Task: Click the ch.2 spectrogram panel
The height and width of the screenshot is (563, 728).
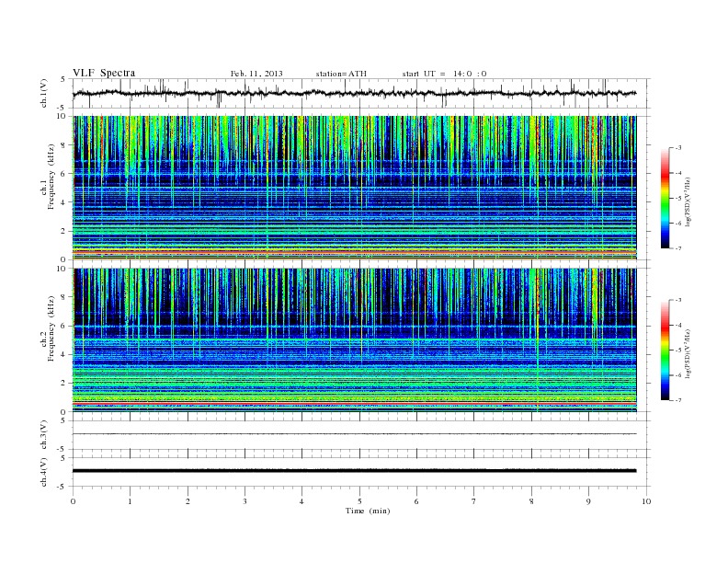Action: (354, 340)
